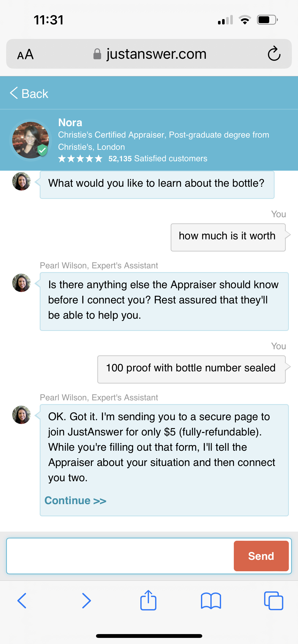Tap the 52,135 Satisfied customers label
Screen dimensions: 298x644
click(x=158, y=158)
